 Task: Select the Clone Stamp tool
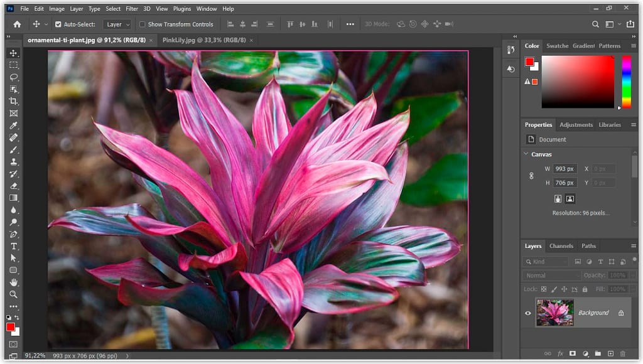(x=14, y=161)
